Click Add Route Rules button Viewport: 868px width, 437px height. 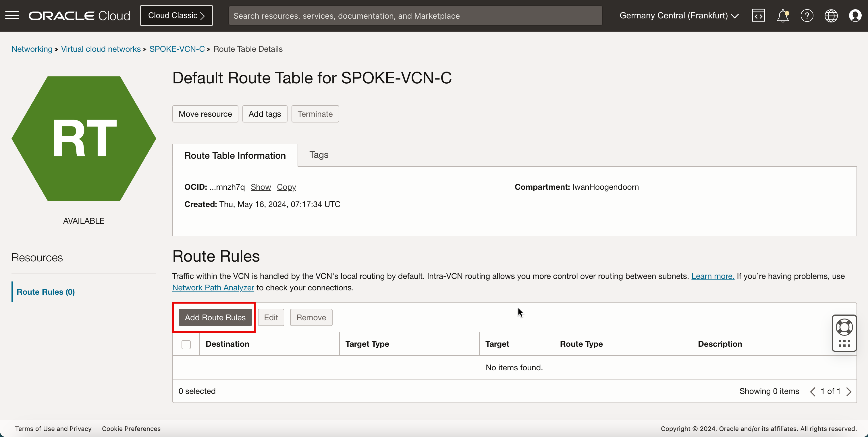click(215, 317)
